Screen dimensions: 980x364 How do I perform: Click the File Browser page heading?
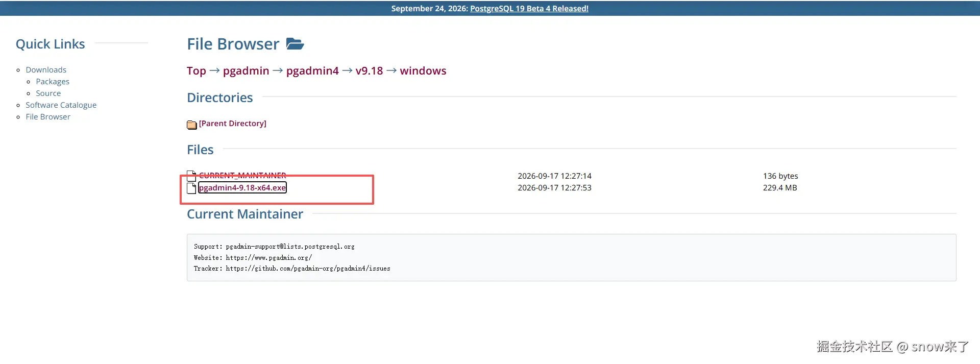tap(233, 44)
